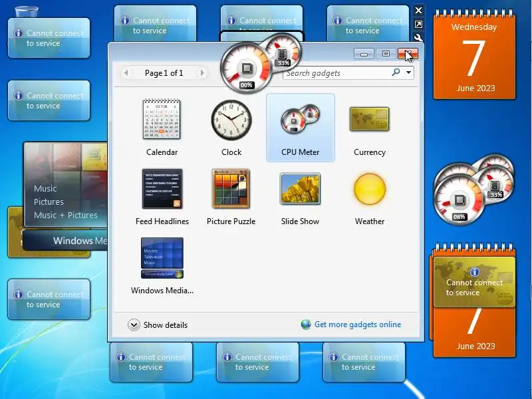Viewport: 532px width, 399px height.
Task: Click the Picture Puzzle name label
Action: pos(231,221)
